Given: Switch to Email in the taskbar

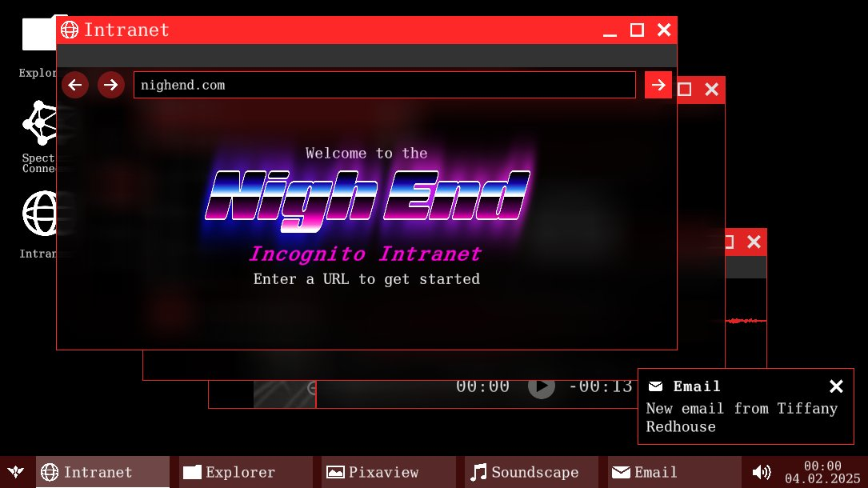Looking at the screenshot, I should [x=674, y=472].
